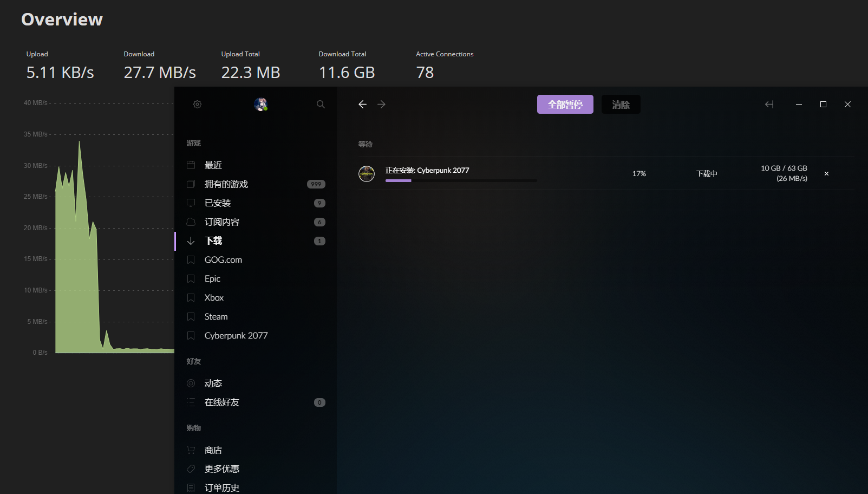This screenshot has height=494, width=868.
Task: Click the activity icon beside 动态
Action: click(x=191, y=383)
